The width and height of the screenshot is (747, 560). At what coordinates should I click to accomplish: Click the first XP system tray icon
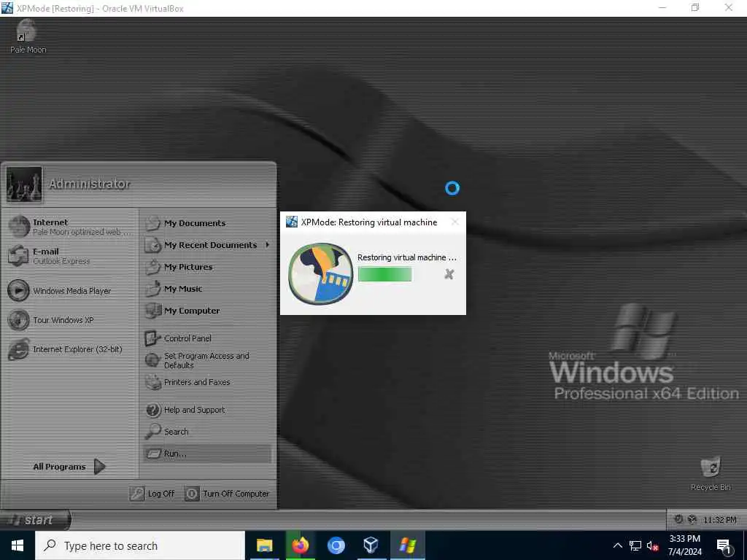pyautogui.click(x=678, y=519)
